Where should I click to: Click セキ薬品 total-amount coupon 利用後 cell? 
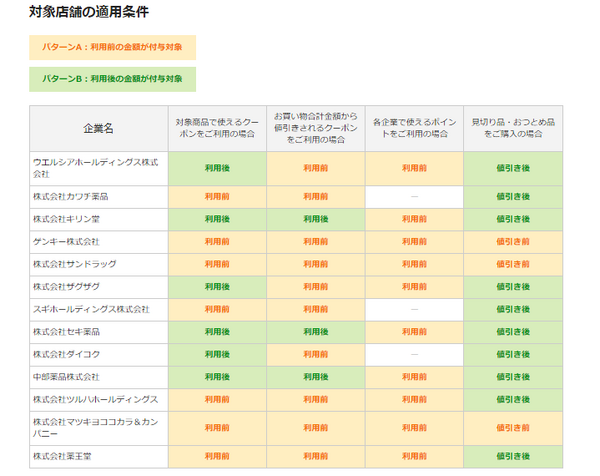(x=316, y=332)
